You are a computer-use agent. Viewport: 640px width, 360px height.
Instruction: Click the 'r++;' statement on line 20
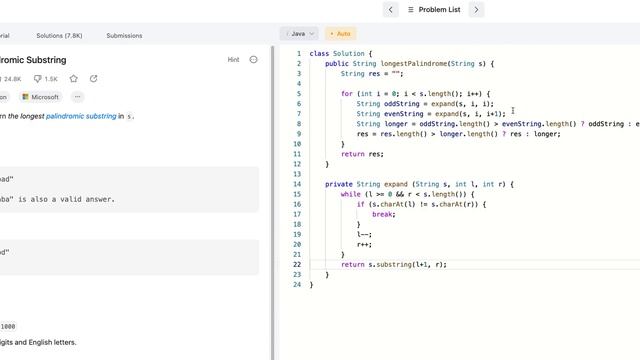[364, 244]
